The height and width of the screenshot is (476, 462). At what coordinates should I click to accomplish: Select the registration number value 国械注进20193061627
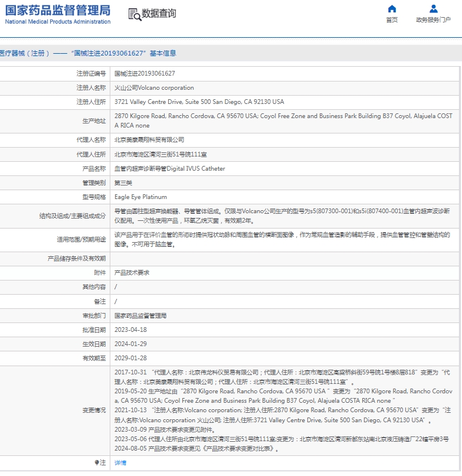(145, 73)
